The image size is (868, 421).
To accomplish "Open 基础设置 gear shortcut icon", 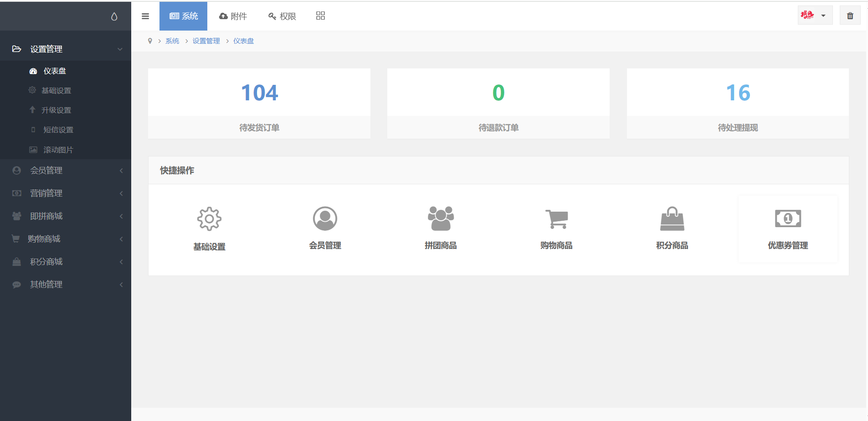I will 209,219.
